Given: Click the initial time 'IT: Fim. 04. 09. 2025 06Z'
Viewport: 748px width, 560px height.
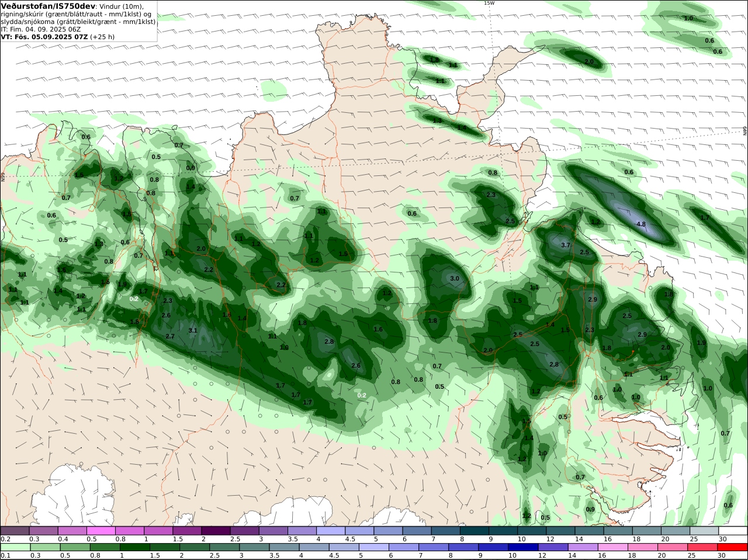Looking at the screenshot, I should click(x=40, y=29).
